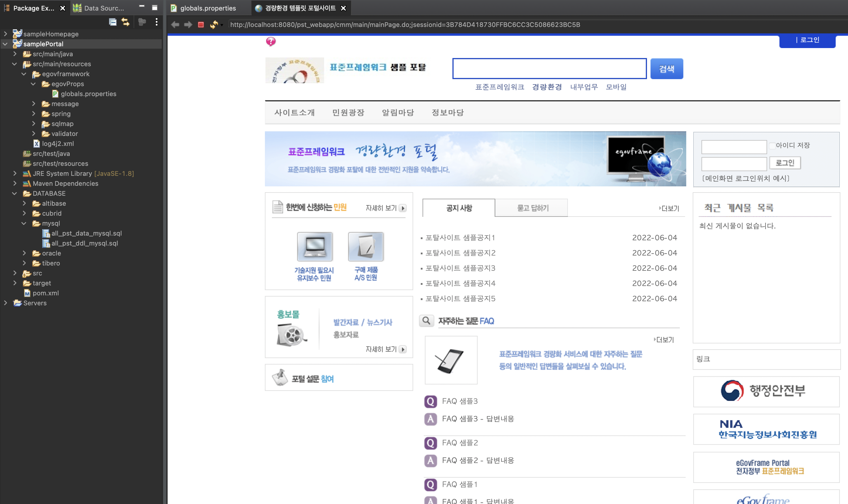The image size is (848, 504).
Task: Refresh the internal browser page
Action: [x=214, y=25]
